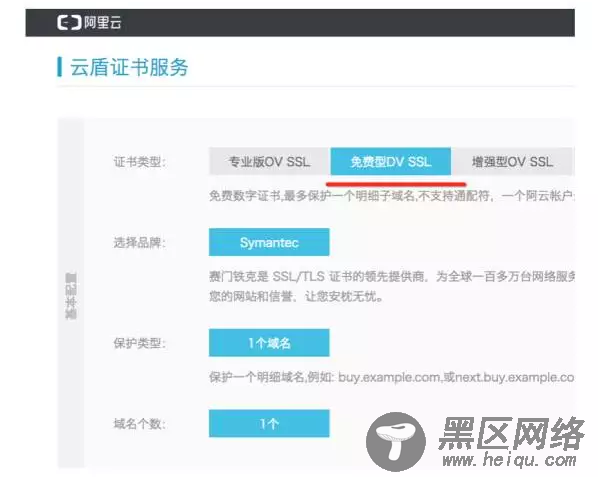Click the 选择品牌 field label
The height and width of the screenshot is (477, 598).
pos(140,243)
